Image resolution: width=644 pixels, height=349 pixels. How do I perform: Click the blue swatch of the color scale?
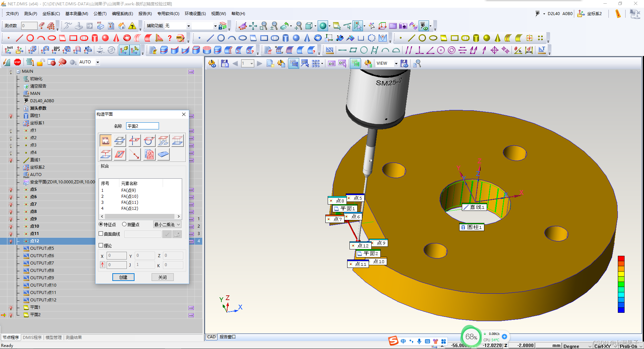coord(621,310)
